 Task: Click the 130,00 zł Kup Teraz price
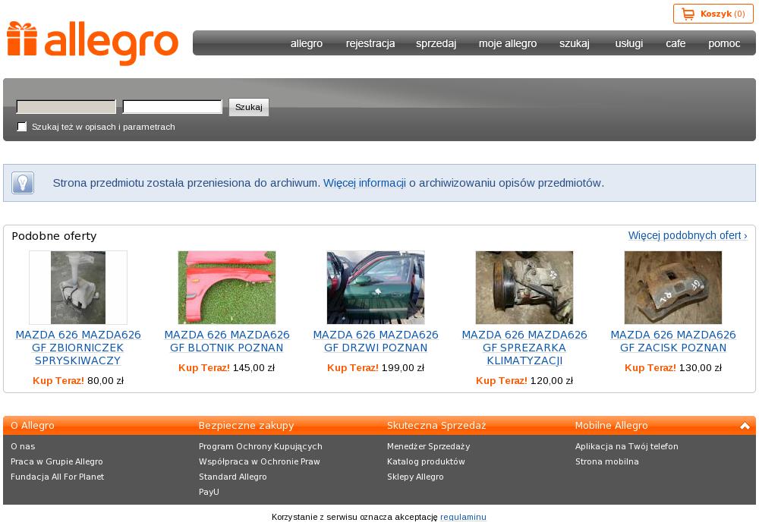coord(672,368)
